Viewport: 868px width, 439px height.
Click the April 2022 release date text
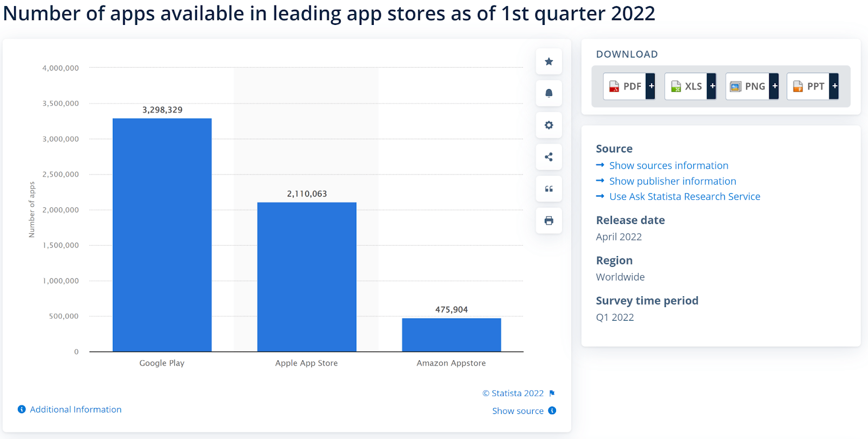click(618, 237)
